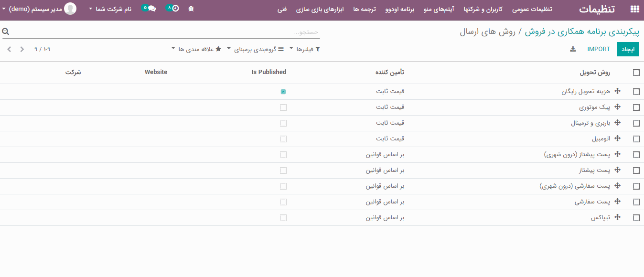Image resolution: width=644 pixels, height=277 pixels.
Task: Open the apps grid menu icon
Action: (x=634, y=9)
